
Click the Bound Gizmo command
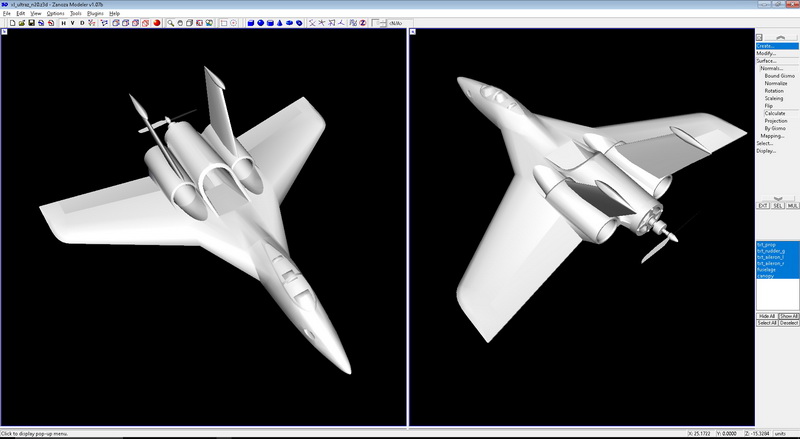pyautogui.click(x=780, y=76)
